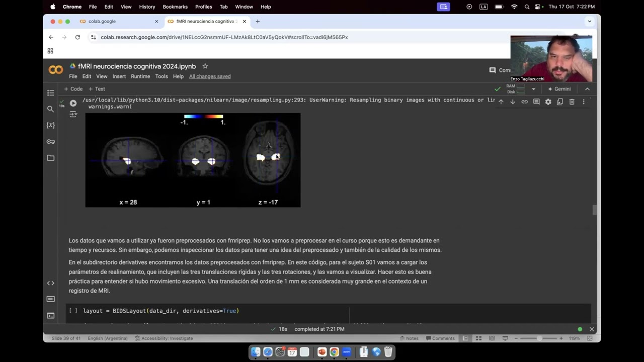Open the Colab Help menu

pyautogui.click(x=178, y=76)
